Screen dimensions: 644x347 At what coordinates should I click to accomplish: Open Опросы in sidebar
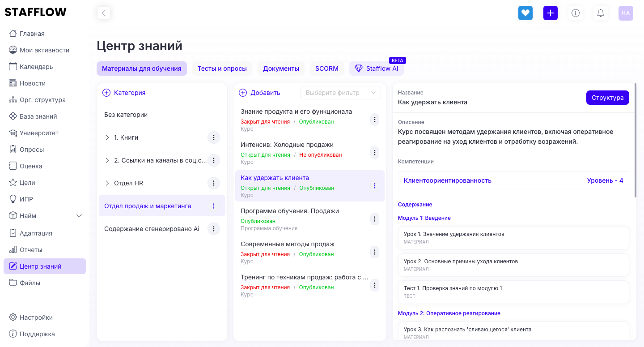click(x=45, y=150)
